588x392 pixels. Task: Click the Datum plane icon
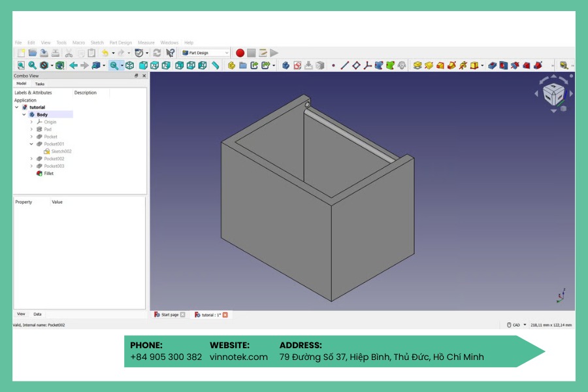356,65
